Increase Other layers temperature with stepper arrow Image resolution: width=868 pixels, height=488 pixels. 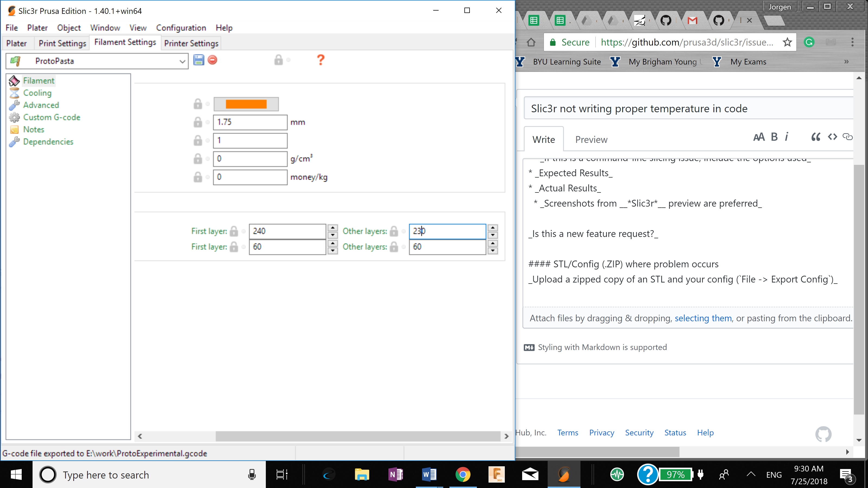click(493, 227)
